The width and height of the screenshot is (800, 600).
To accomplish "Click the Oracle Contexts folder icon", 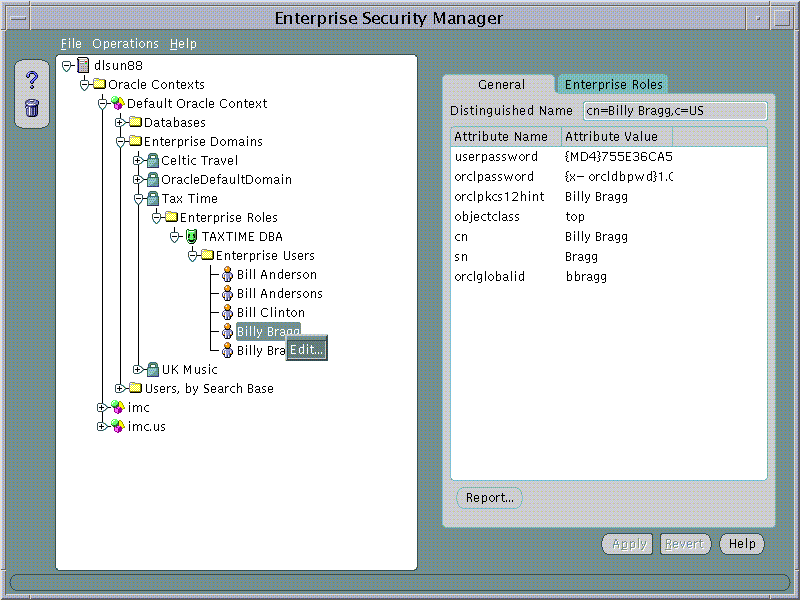I will tap(99, 84).
